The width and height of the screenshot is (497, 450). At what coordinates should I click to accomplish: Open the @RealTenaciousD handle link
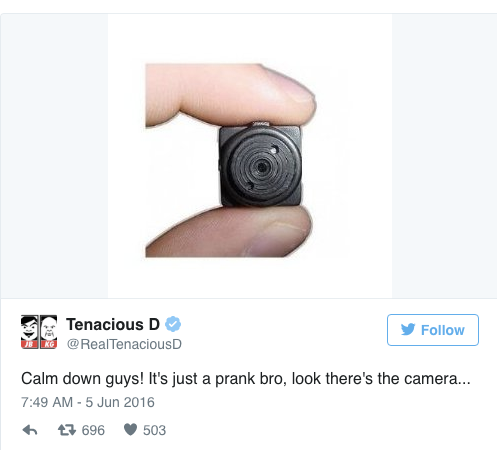[124, 344]
